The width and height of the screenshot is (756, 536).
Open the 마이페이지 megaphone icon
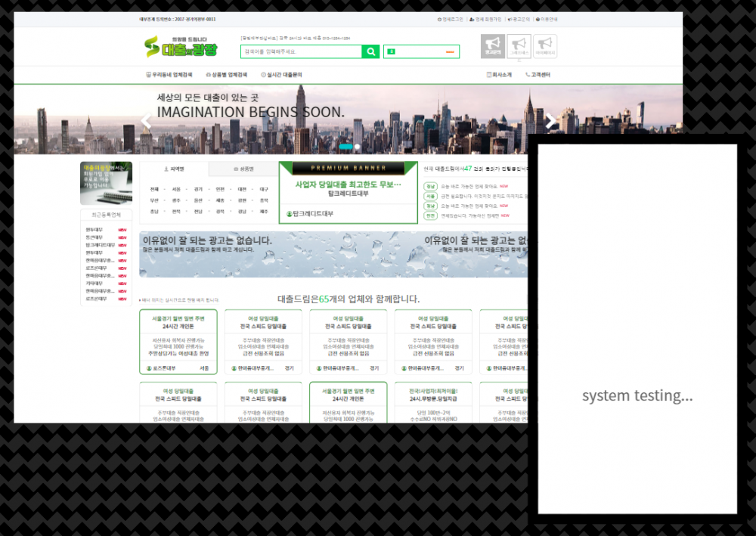coord(545,45)
